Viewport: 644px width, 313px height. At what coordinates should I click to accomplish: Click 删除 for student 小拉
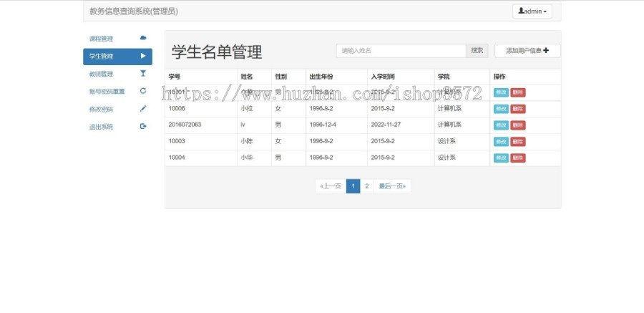click(518, 109)
